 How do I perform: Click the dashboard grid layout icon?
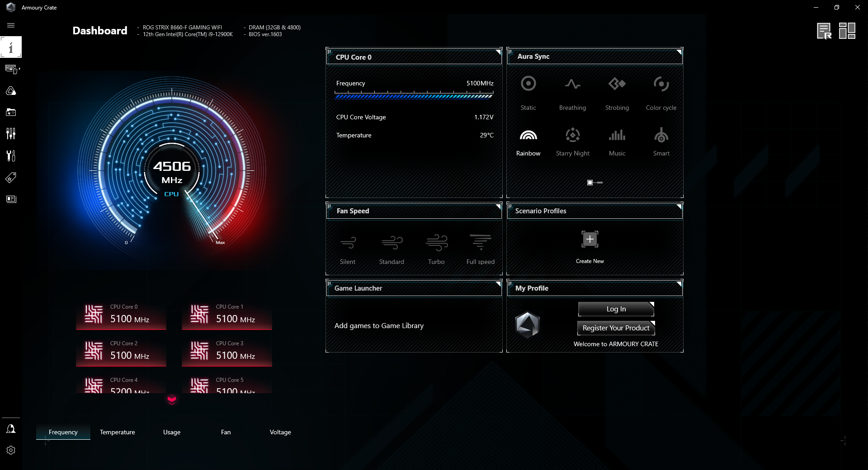coord(847,31)
